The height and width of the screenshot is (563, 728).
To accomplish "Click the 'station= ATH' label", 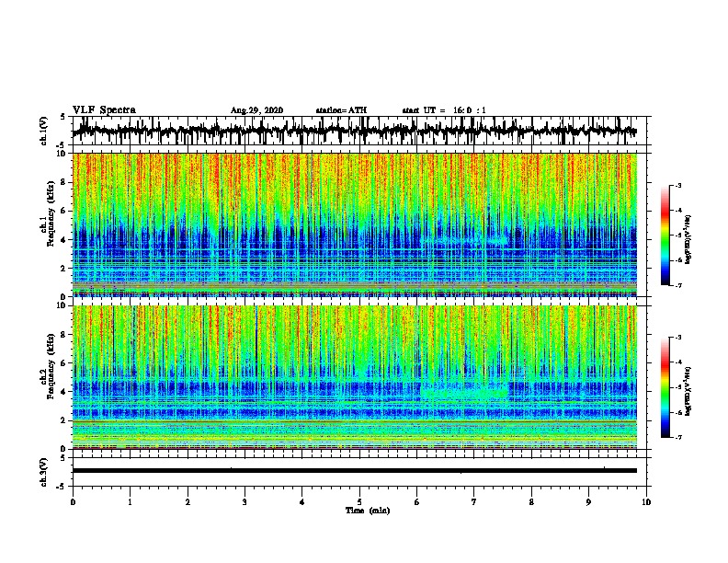I will pos(341,110).
